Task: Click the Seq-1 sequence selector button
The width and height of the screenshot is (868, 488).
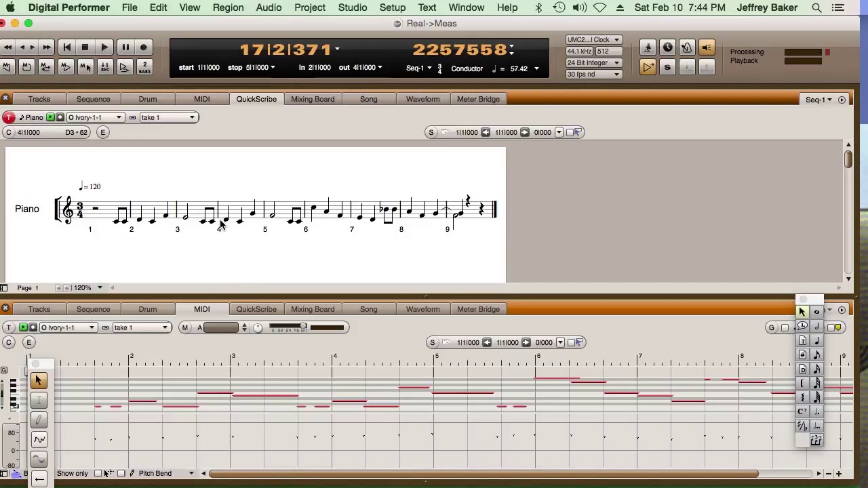Action: click(x=818, y=100)
